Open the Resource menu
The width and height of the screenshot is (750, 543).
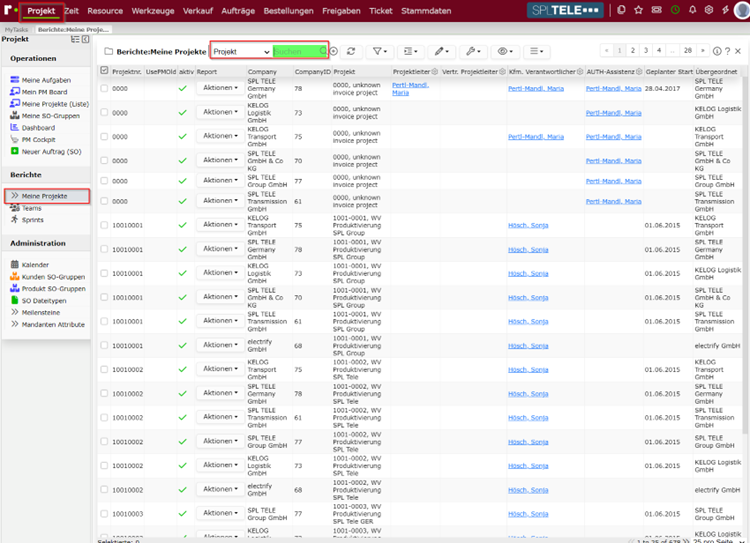105,11
